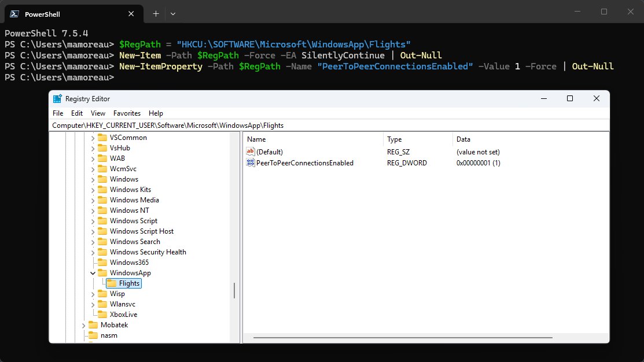Screen dimensions: 644x362
Task: Click the Windows Kits folder icon
Action: click(102, 190)
